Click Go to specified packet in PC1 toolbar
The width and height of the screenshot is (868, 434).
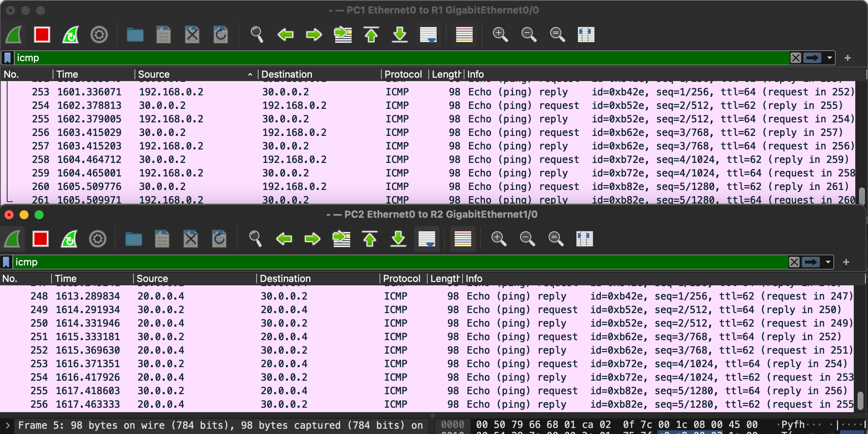click(343, 35)
